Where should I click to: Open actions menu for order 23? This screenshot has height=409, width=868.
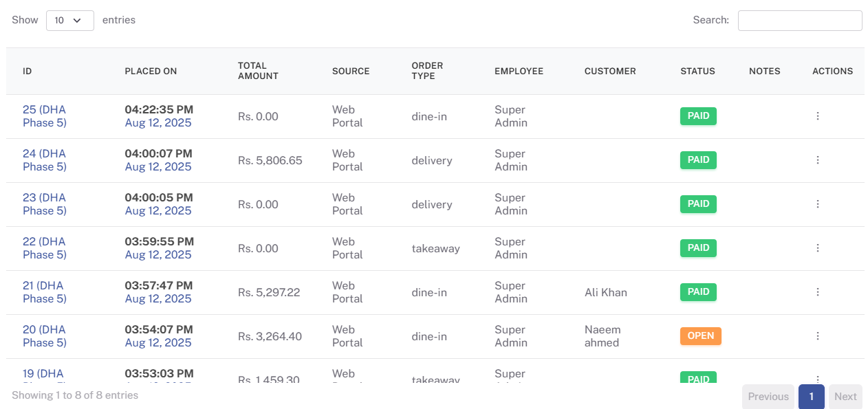coord(818,204)
